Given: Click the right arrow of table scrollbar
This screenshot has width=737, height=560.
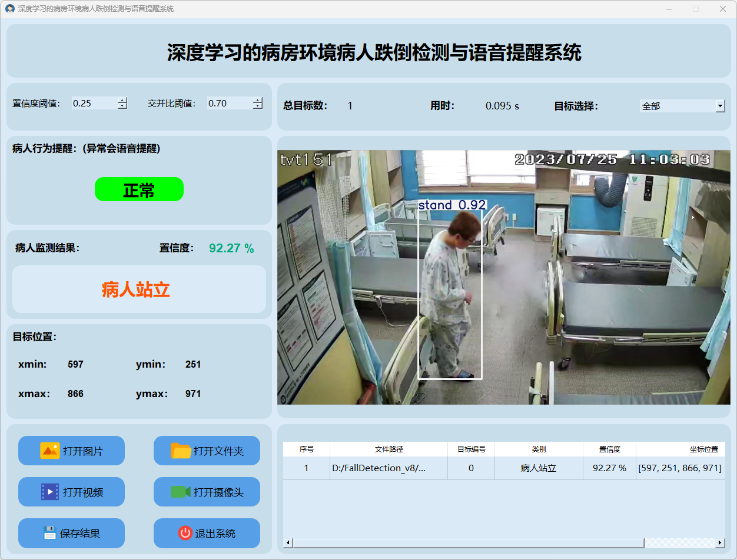Looking at the screenshot, I should pyautogui.click(x=720, y=542).
